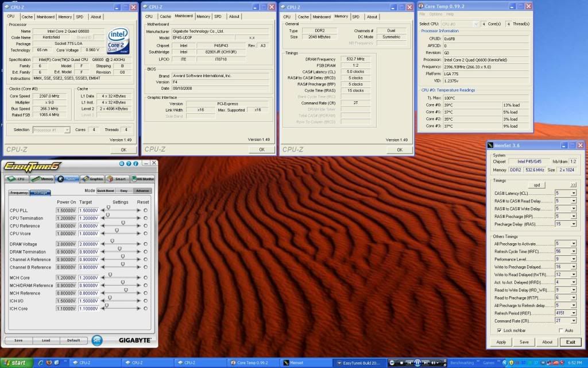Screen dimensions: 588x368
Task: Click Save button in EasyTune6
Action: [x=18, y=340]
